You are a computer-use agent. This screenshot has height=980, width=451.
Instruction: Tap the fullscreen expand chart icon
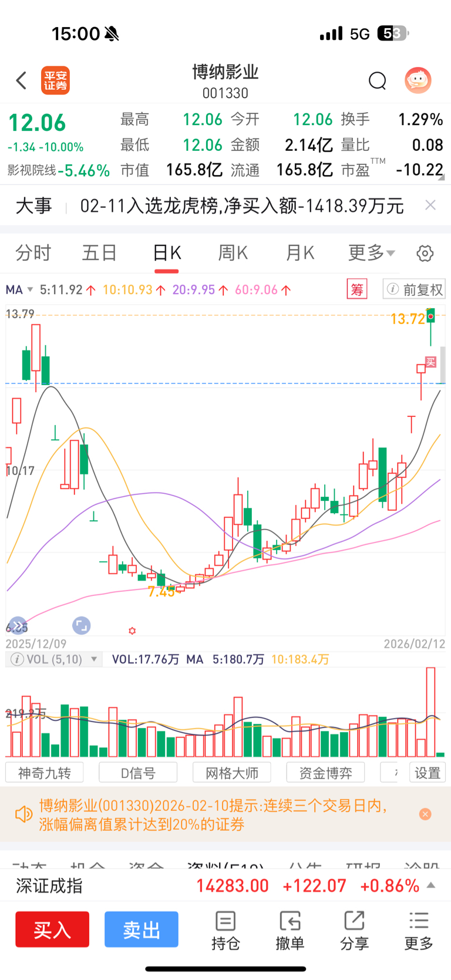[x=81, y=625]
